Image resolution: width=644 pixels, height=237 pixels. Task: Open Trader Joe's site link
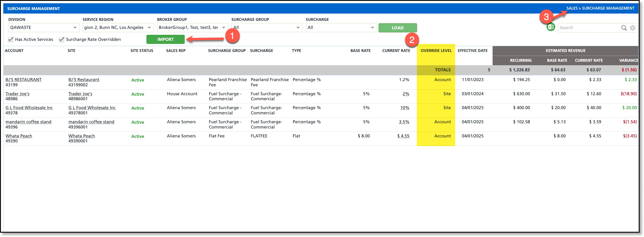click(80, 94)
